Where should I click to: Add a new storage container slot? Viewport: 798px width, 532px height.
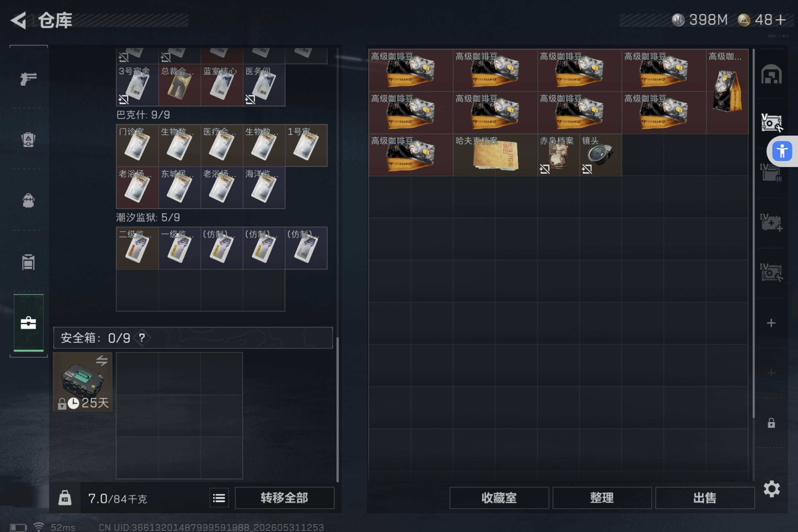[771, 323]
